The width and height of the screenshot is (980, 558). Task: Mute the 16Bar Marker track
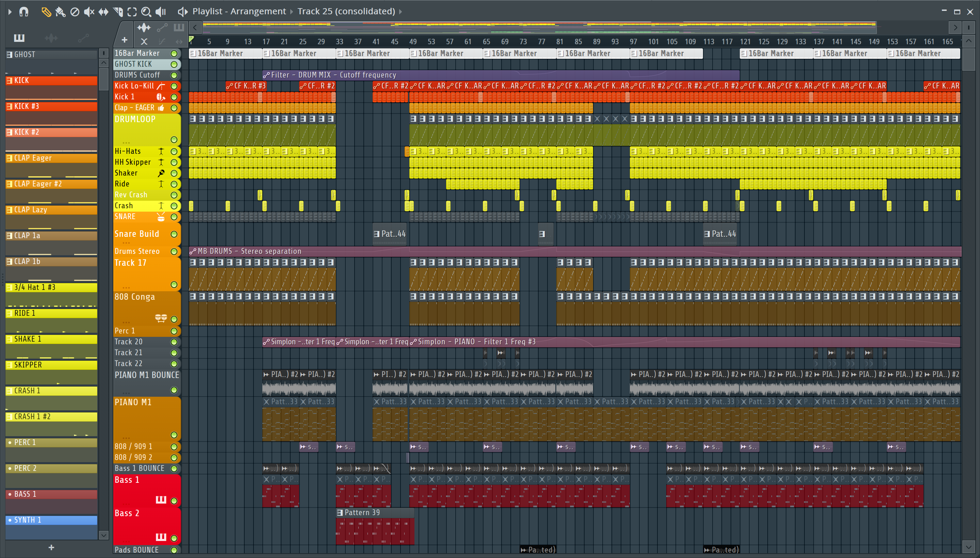tap(174, 54)
